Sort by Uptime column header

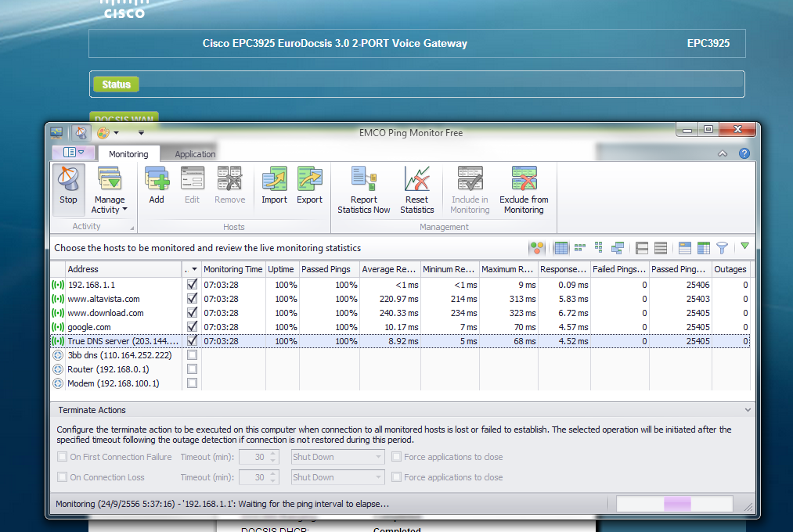point(282,269)
